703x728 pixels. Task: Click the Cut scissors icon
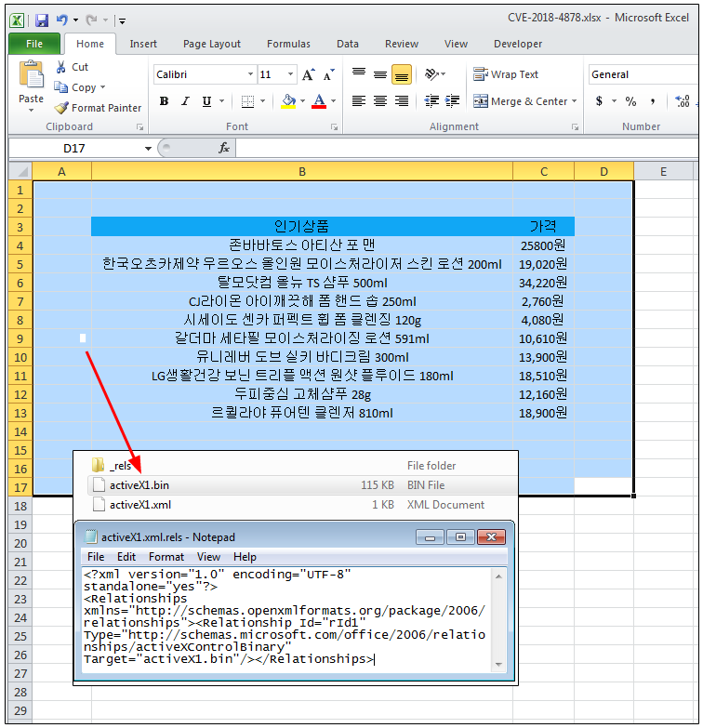[60, 67]
